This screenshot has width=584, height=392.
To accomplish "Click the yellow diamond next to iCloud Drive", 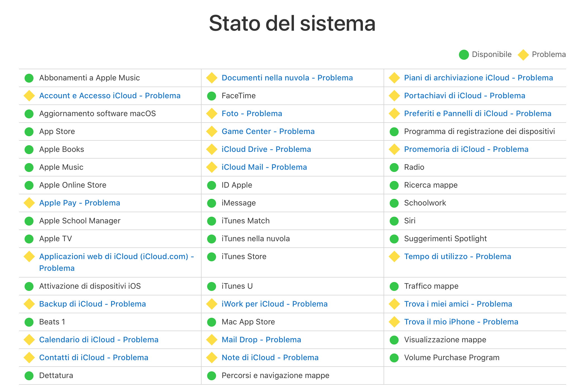I will 212,149.
